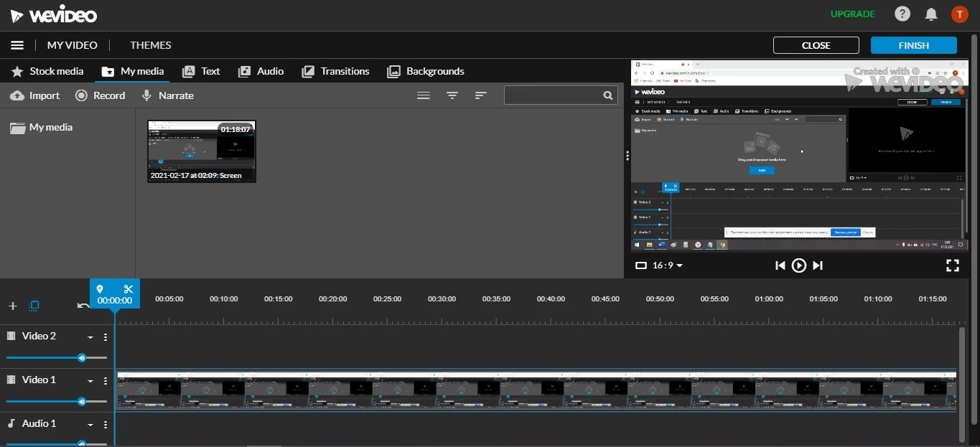Open Video 1 track options dots
The image size is (980, 447).
click(106, 380)
